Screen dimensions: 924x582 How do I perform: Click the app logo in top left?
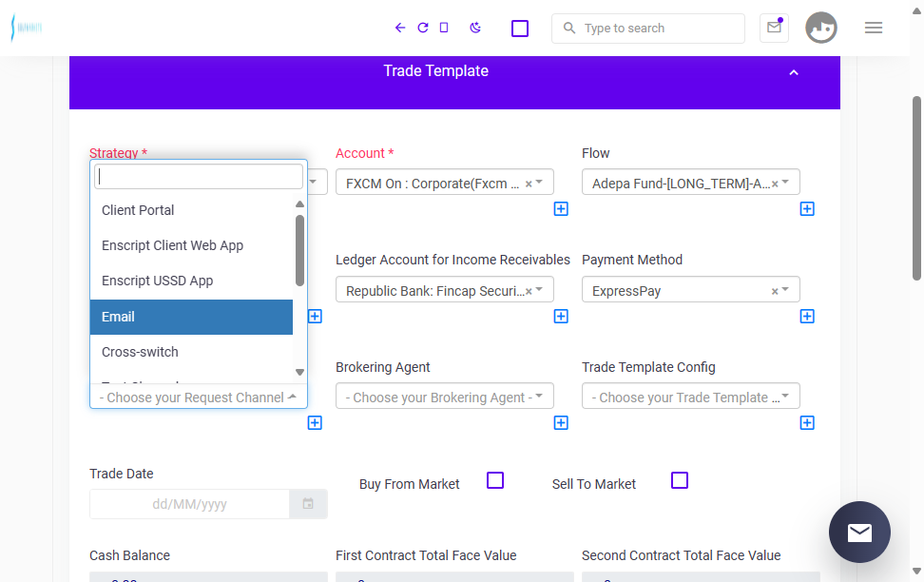(x=27, y=28)
